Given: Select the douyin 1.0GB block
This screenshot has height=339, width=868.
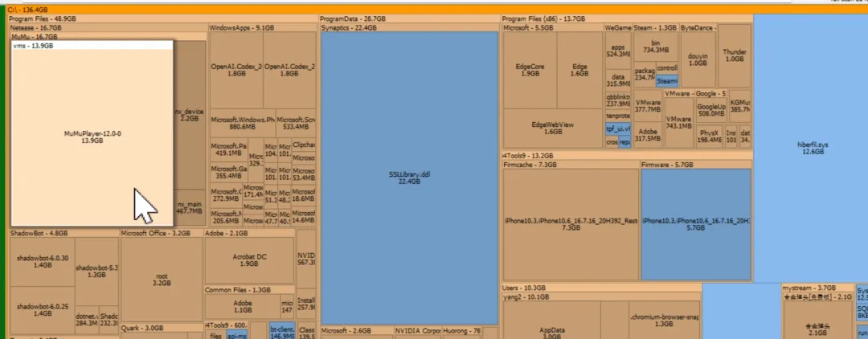Looking at the screenshot, I should point(698,59).
